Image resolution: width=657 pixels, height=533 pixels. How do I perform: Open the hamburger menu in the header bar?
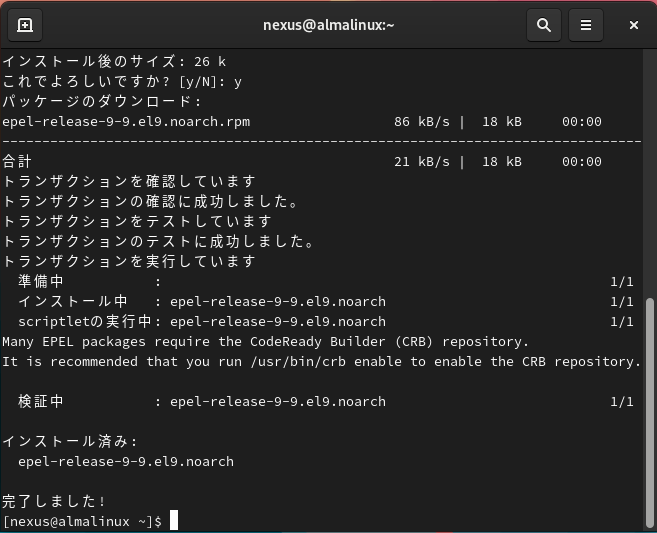click(x=586, y=25)
